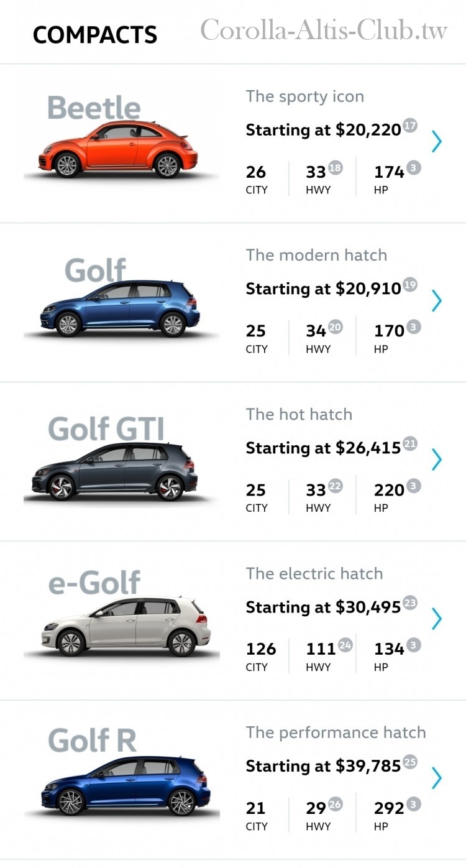Open footnote 21 beside Golf GTI price
This screenshot has width=466, height=868.
pyautogui.click(x=410, y=444)
